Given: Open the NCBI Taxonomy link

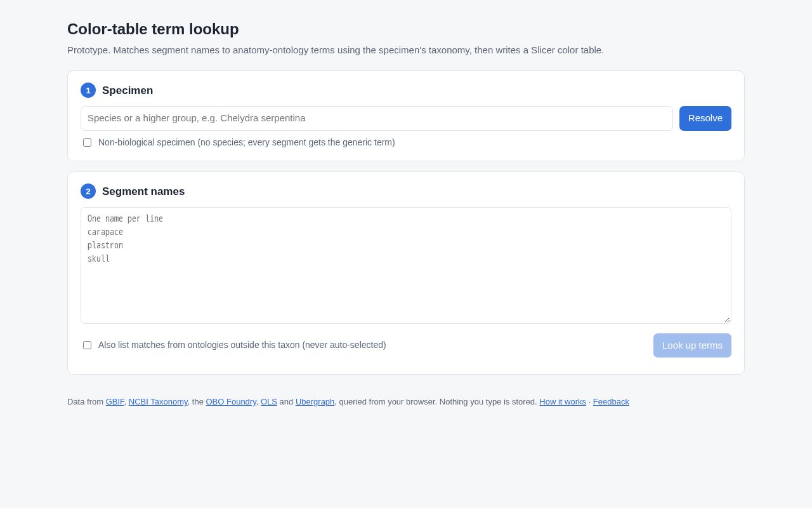Looking at the screenshot, I should tap(158, 402).
